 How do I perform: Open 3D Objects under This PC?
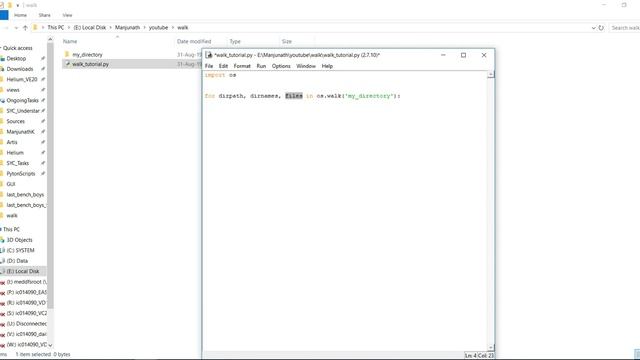[x=19, y=240]
